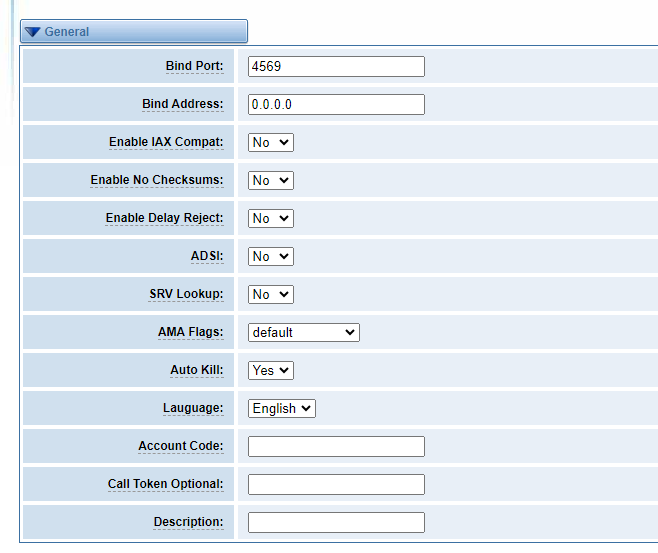
Task: Click the Bind Address label
Action: click(x=183, y=104)
